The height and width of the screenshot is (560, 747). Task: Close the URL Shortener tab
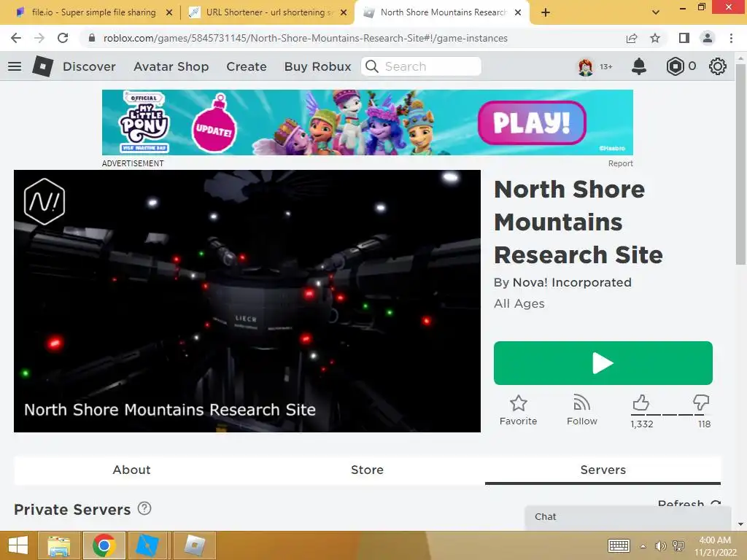[x=344, y=13]
